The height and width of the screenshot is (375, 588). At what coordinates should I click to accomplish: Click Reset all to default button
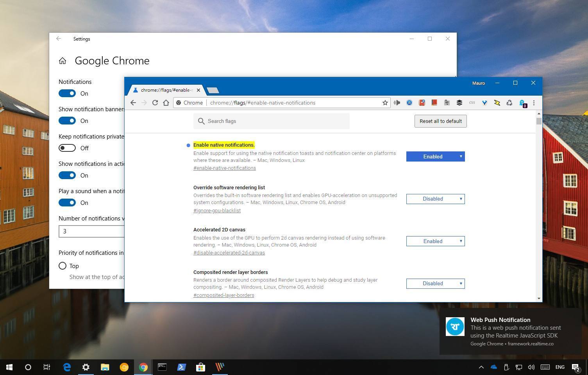click(441, 121)
